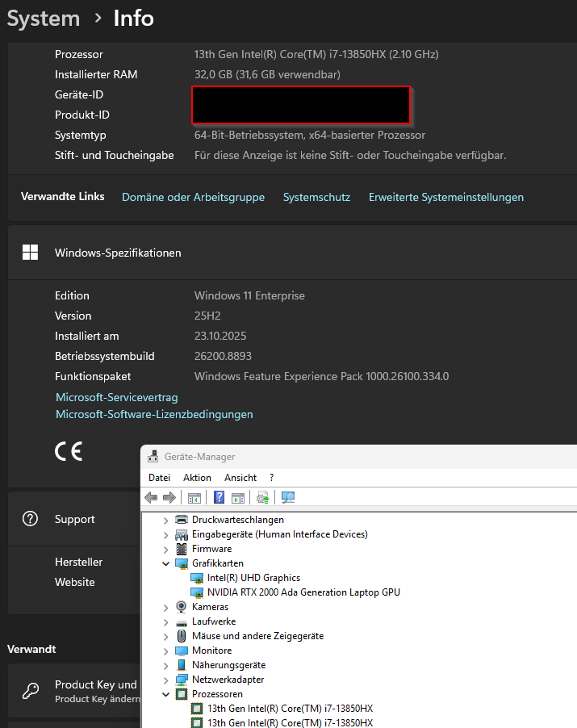Click the Back arrow in Geräte-Manager toolbar

(151, 498)
